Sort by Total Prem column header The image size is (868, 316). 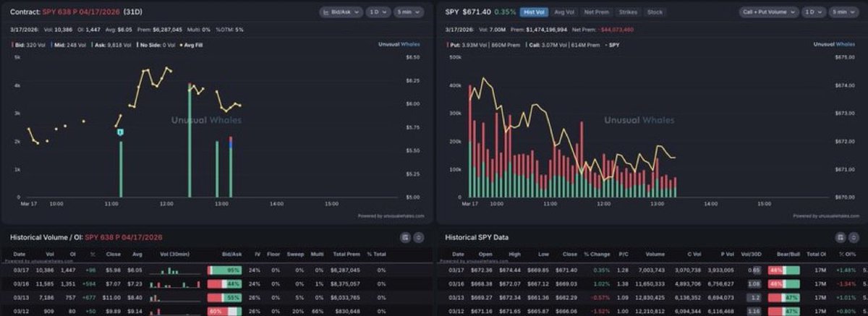[x=346, y=255]
